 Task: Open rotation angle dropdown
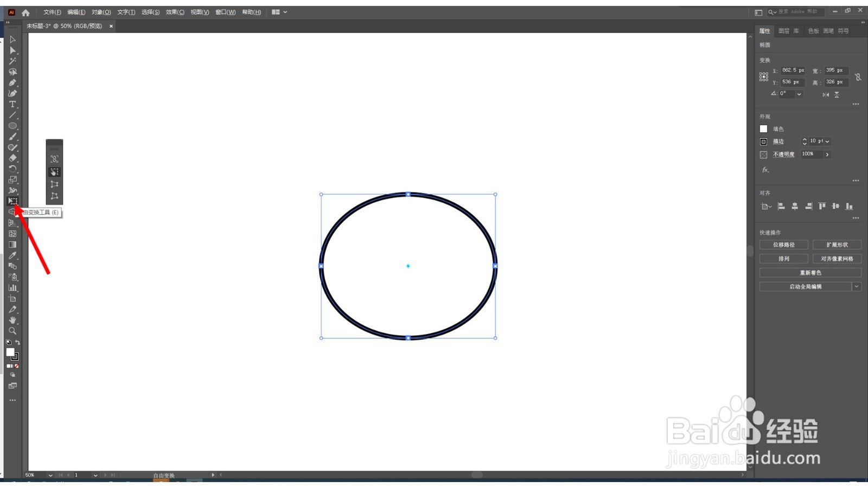tap(799, 94)
